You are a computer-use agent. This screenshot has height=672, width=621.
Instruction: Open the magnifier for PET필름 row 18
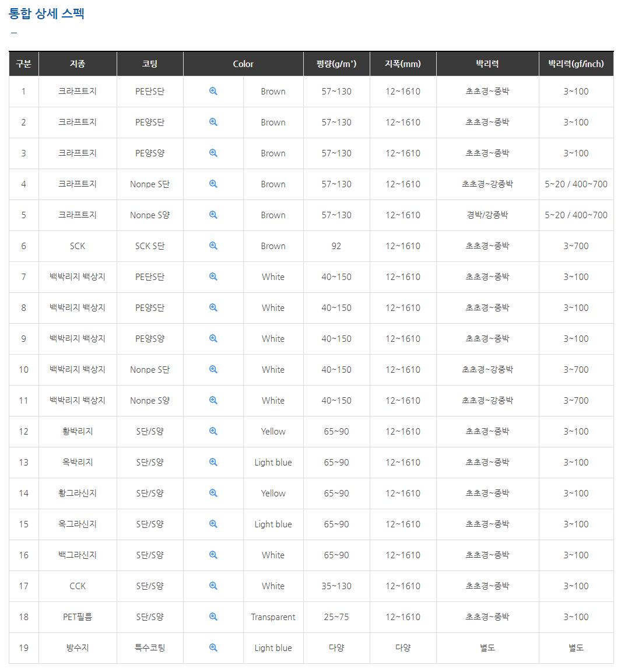click(213, 617)
